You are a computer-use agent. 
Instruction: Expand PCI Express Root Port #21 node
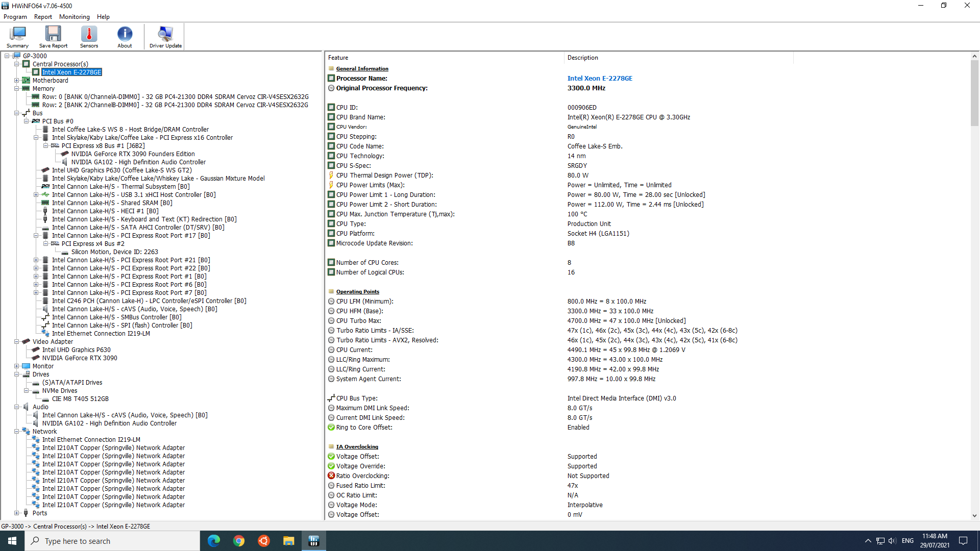click(x=36, y=260)
